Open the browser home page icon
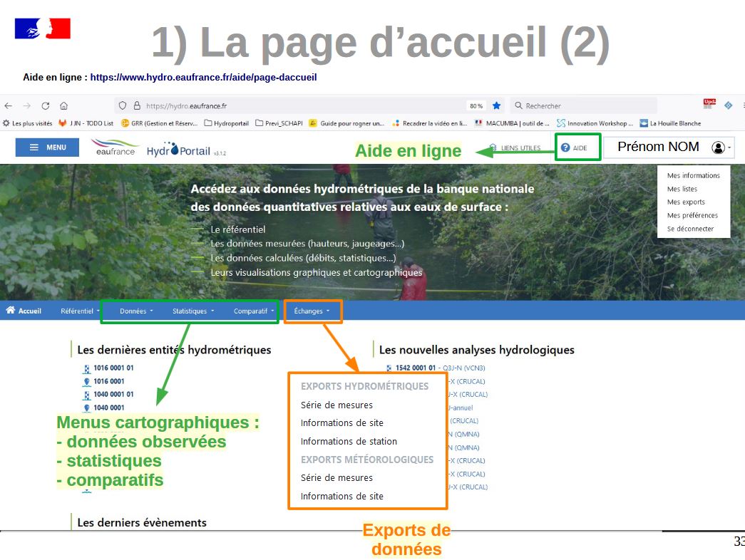The height and width of the screenshot is (560, 745). point(63,106)
